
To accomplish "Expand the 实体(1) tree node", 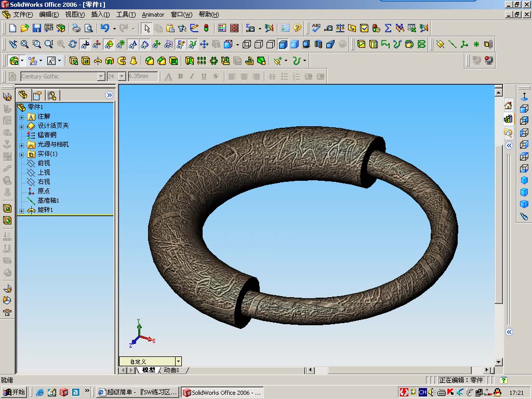I will [21, 155].
